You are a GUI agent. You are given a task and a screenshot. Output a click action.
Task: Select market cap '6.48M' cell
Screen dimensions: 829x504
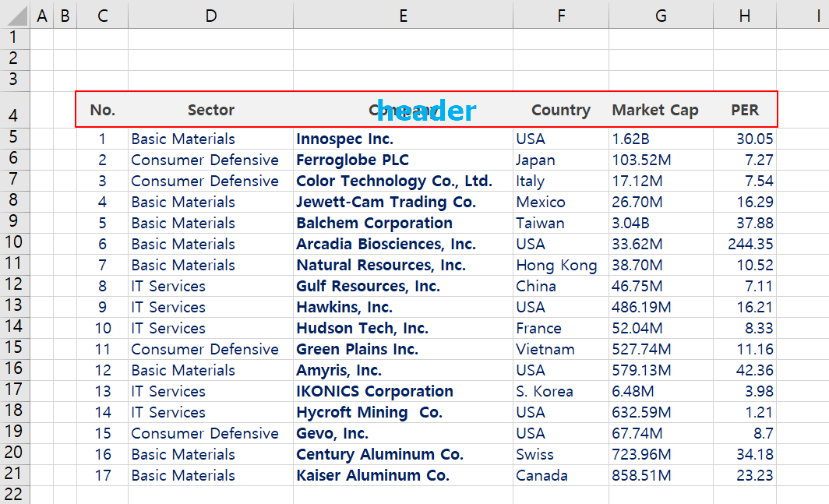[661, 391]
